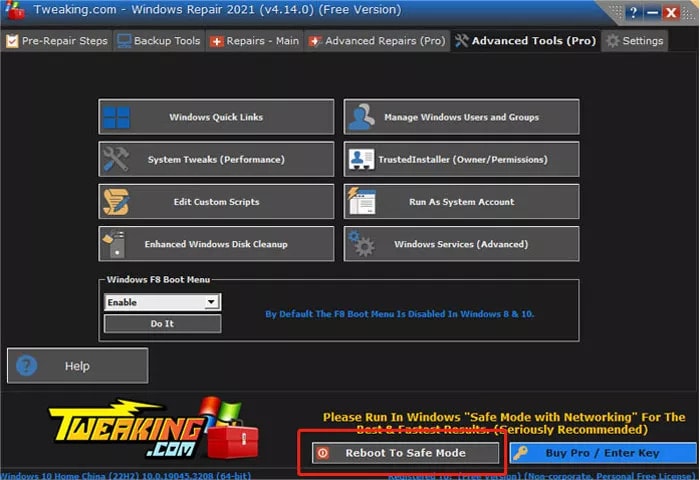The height and width of the screenshot is (480, 700).
Task: Open the Backup Tools tab
Action: click(159, 41)
